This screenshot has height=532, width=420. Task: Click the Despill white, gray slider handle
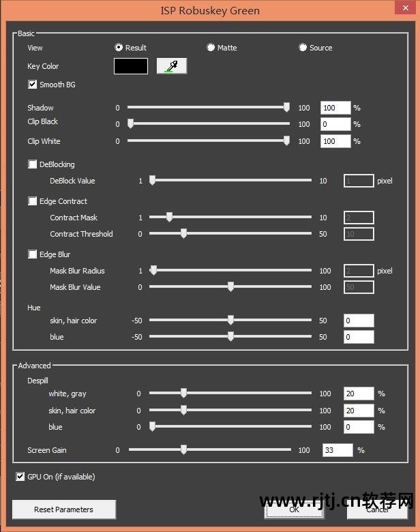pyautogui.click(x=183, y=393)
